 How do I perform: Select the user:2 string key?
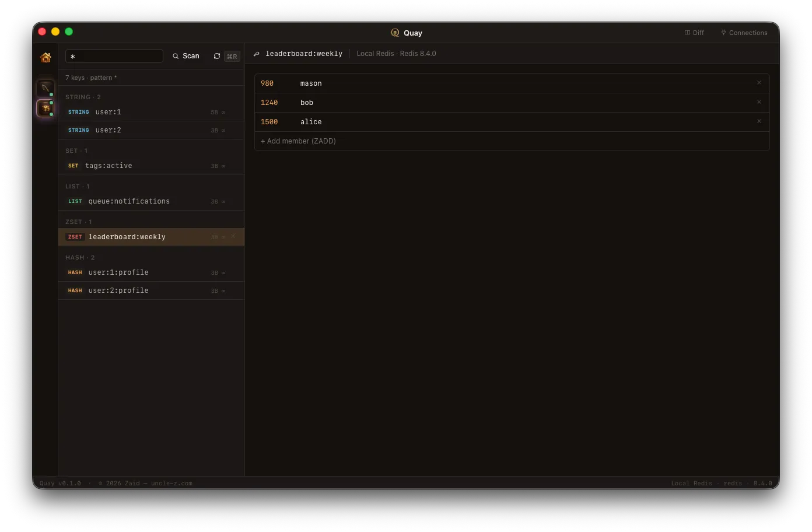point(151,130)
